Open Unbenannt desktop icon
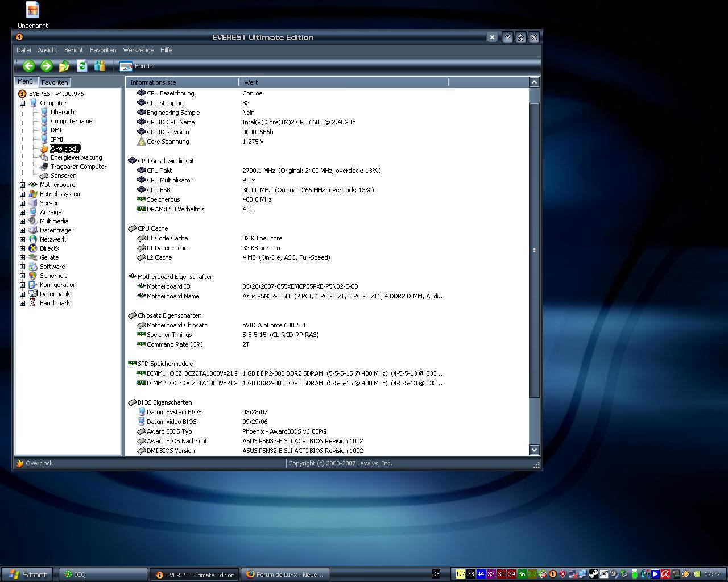This screenshot has width=728, height=582. (33, 15)
